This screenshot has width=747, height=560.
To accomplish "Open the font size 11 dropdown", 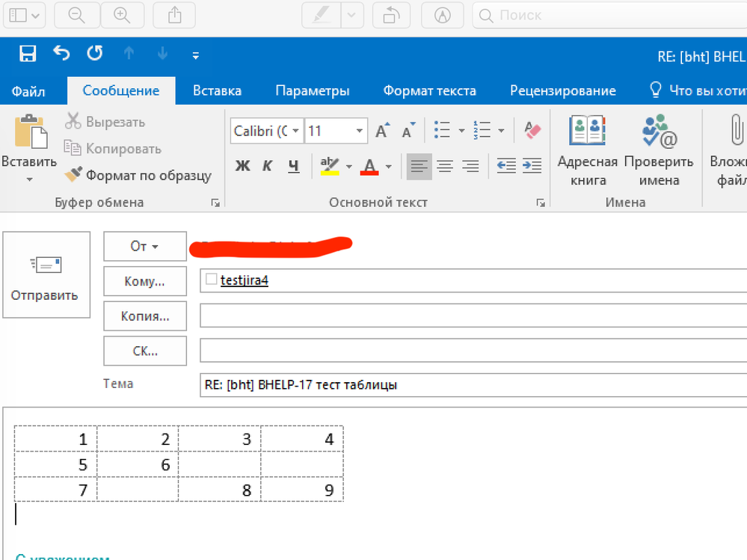I will pyautogui.click(x=359, y=131).
